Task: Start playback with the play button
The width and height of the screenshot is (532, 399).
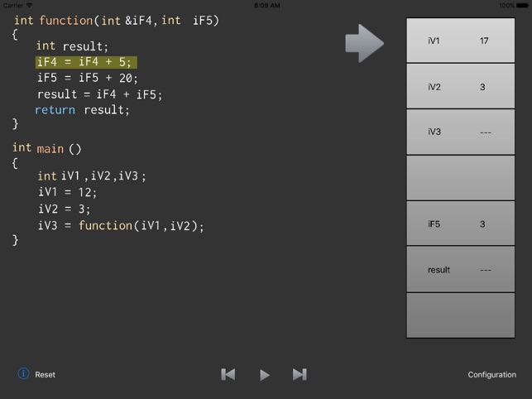Action: [265, 375]
